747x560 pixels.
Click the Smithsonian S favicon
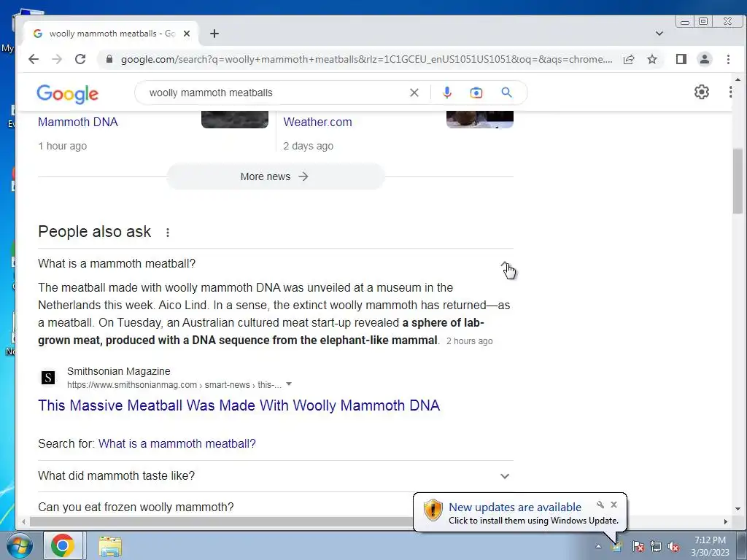[x=47, y=378]
